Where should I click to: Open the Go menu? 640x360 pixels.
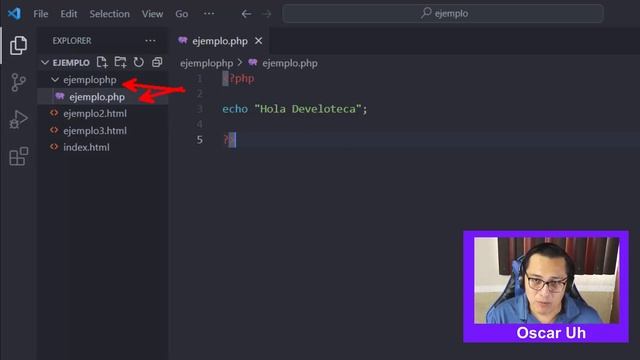182,14
